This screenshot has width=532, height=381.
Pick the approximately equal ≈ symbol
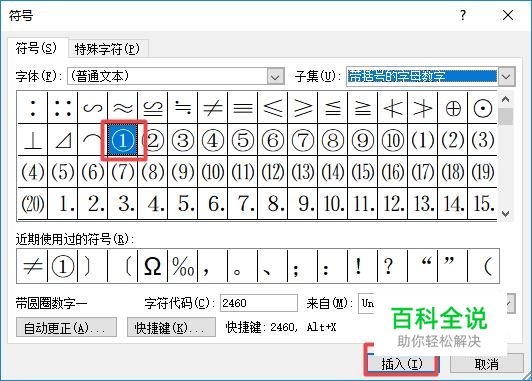pos(122,108)
